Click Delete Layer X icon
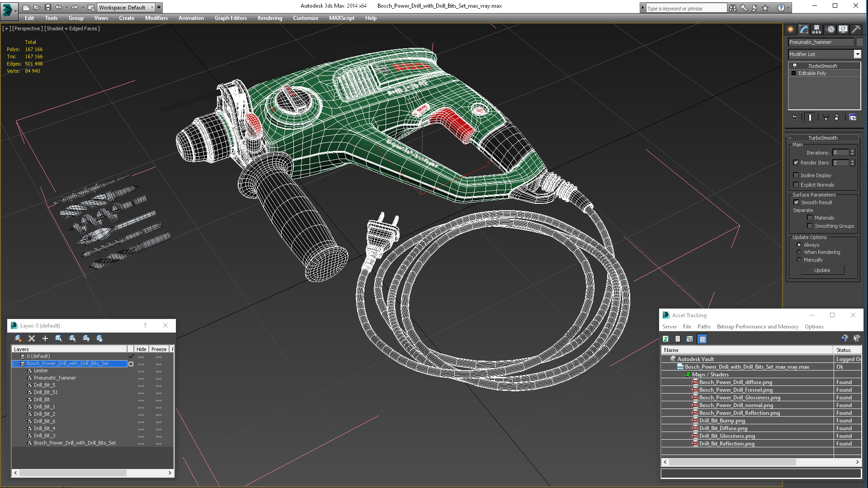 point(32,338)
